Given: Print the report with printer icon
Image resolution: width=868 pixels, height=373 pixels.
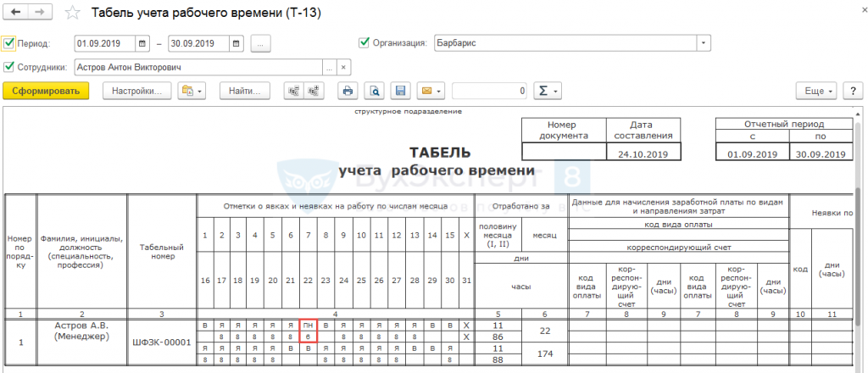Looking at the screenshot, I should [x=348, y=92].
